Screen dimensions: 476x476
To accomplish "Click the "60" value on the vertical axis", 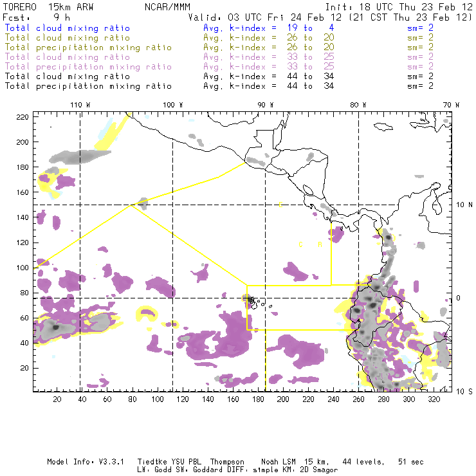I will (x=24, y=318).
